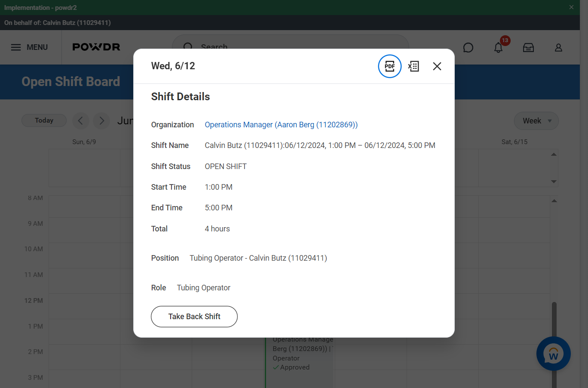Click the '4 hours' total value
588x388 pixels.
tap(217, 229)
